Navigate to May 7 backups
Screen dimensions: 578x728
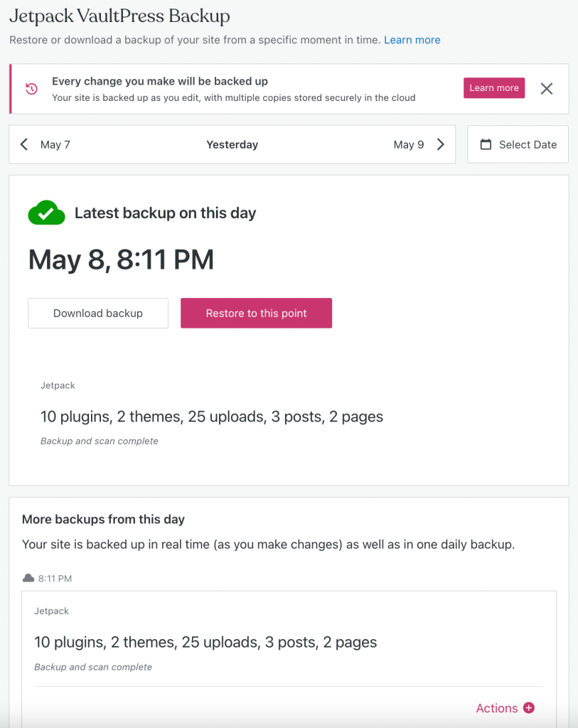(45, 144)
